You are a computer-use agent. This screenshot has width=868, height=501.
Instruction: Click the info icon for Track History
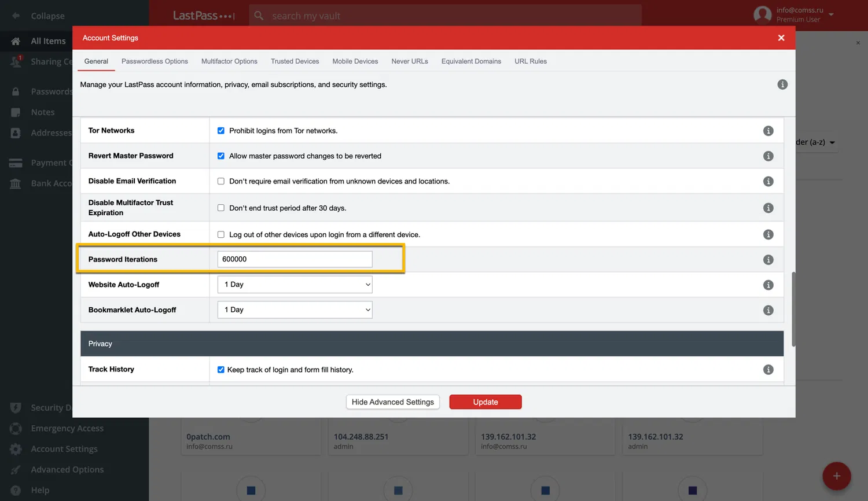(768, 370)
